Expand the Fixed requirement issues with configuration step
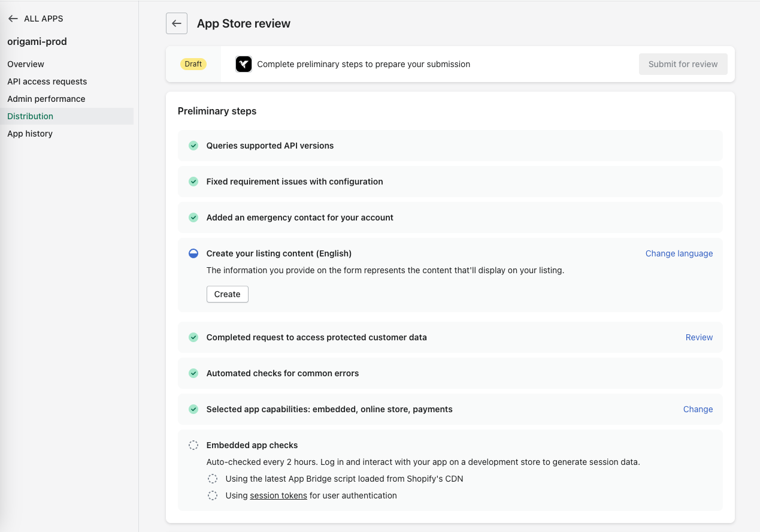This screenshot has width=760, height=532. pos(294,182)
